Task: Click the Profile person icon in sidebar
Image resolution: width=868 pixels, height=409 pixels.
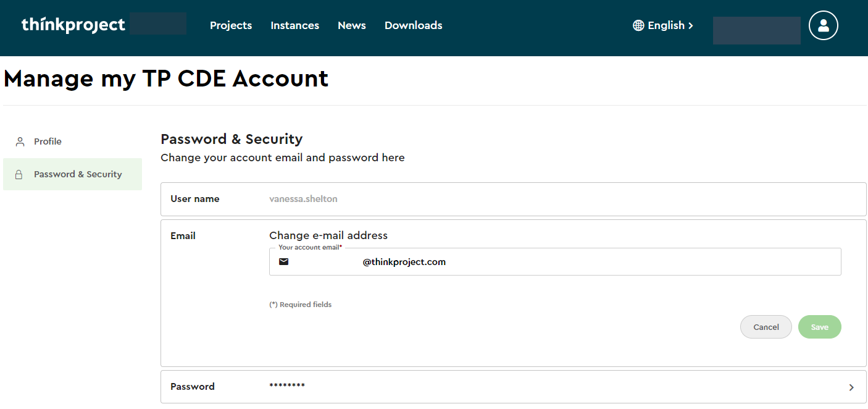Action: click(20, 141)
